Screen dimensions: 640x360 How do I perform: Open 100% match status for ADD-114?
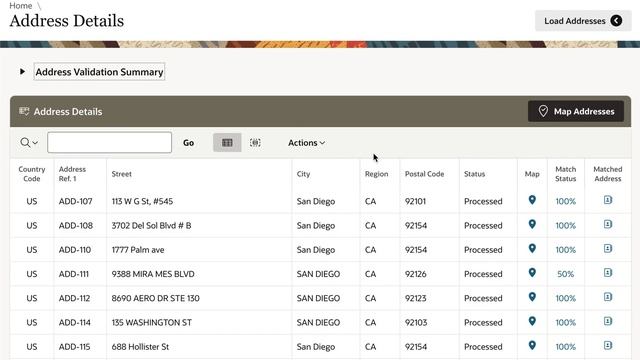[x=565, y=322]
